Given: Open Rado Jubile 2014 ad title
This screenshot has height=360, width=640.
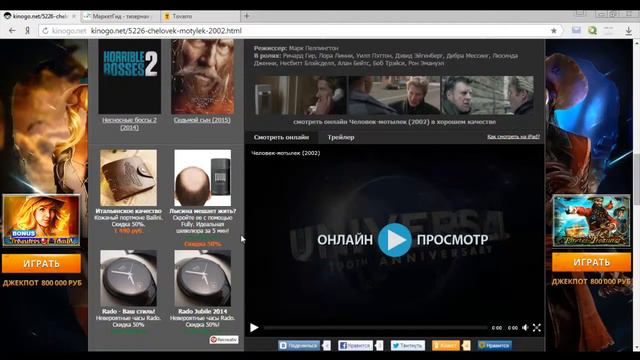Looking at the screenshot, I should (202, 311).
